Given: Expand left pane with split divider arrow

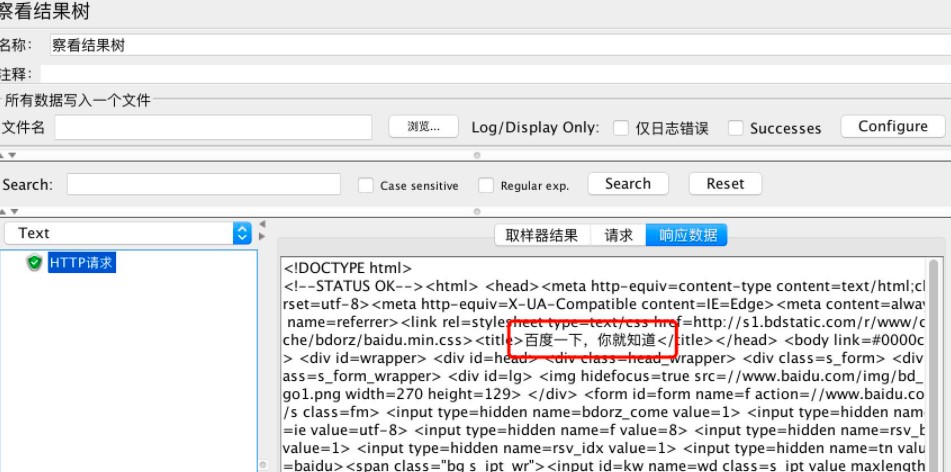Looking at the screenshot, I should pos(262,236).
